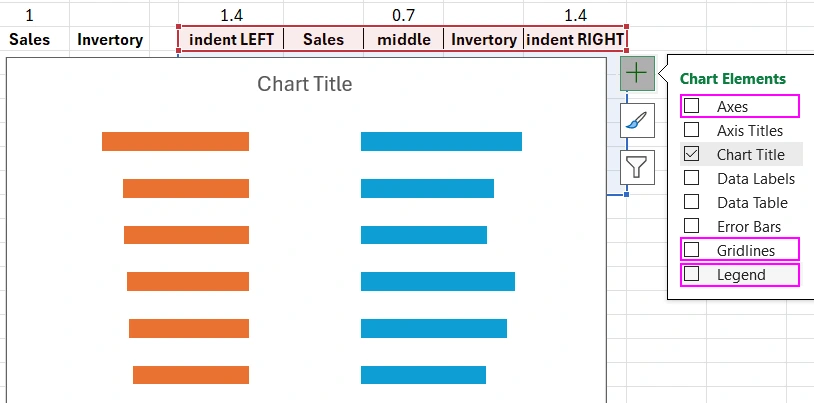Click the 'middle' header cell
The width and height of the screenshot is (814, 403).
[404, 40]
